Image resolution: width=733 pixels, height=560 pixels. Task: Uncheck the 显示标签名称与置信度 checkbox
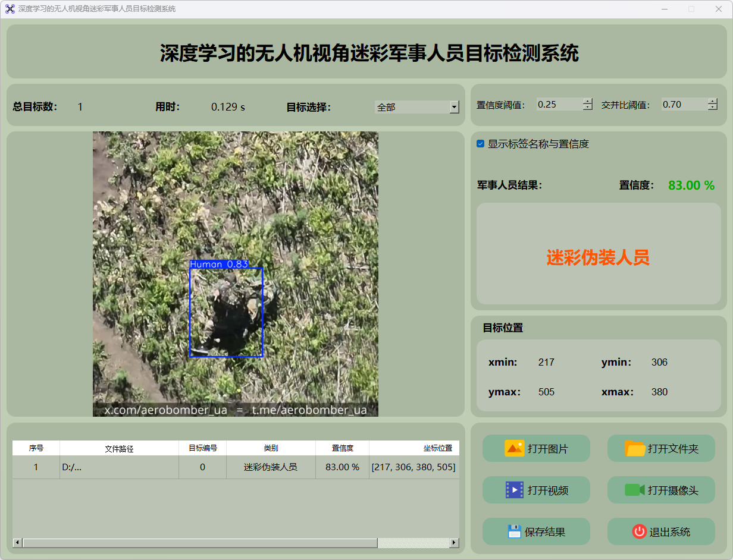[x=481, y=144]
